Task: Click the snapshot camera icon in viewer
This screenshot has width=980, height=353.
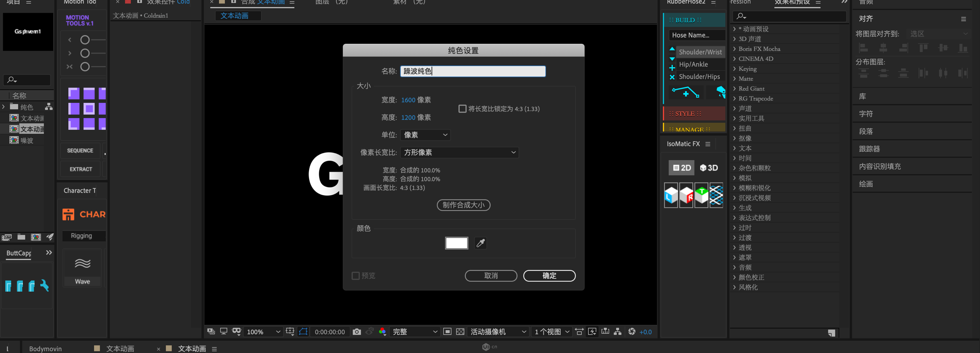Action: (357, 332)
